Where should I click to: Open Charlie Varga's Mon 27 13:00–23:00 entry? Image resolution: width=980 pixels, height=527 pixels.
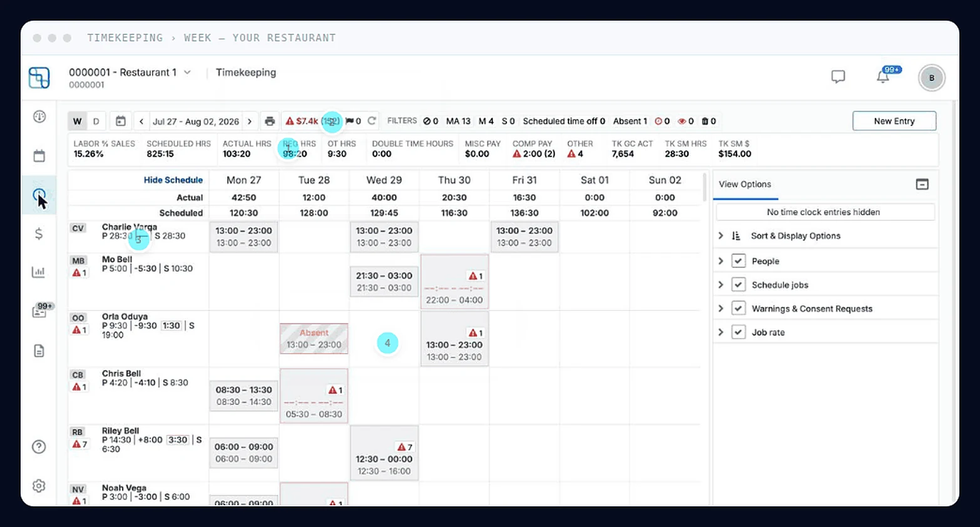click(x=243, y=237)
